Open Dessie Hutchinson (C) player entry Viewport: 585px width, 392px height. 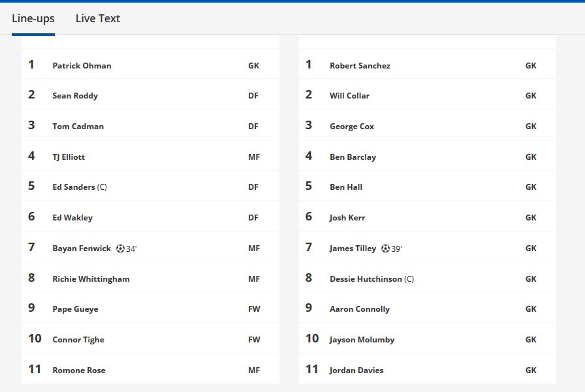[372, 279]
